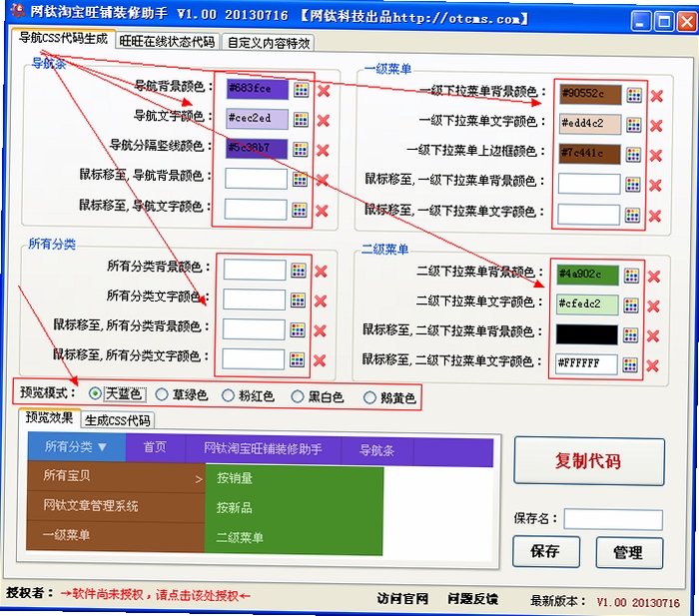This screenshot has width=699, height=616.
Task: Click the 管理 button
Action: click(x=629, y=553)
